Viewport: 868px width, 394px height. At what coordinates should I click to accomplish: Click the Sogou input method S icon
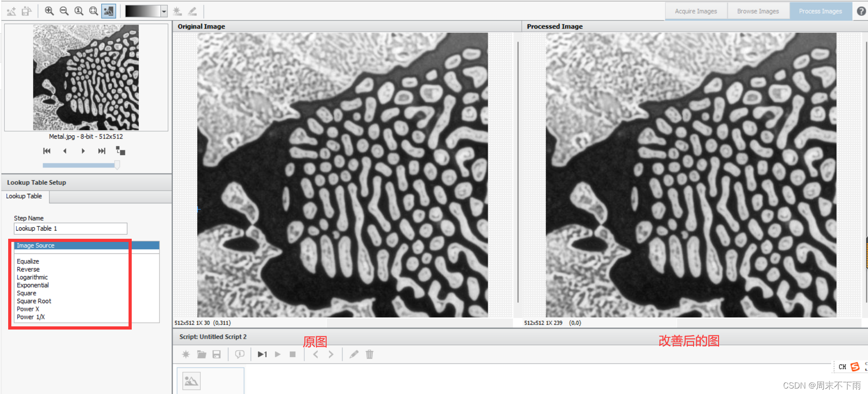(855, 367)
